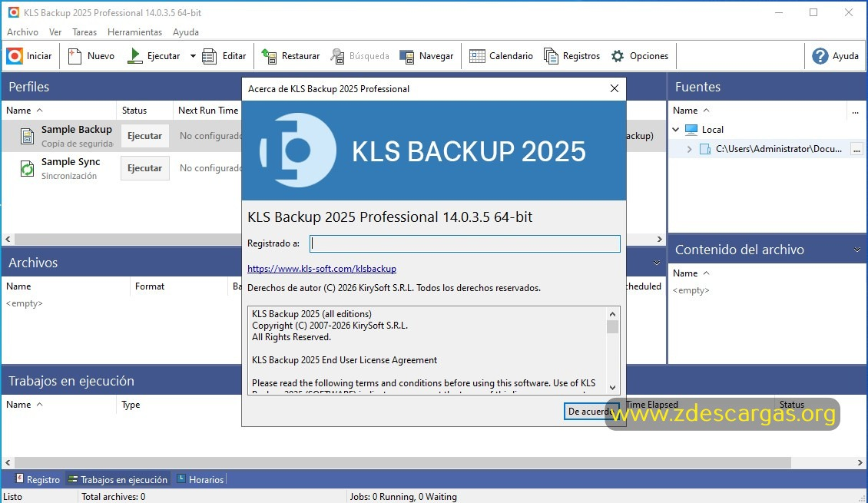
Task: Click the De acuerdo button
Action: coord(591,412)
